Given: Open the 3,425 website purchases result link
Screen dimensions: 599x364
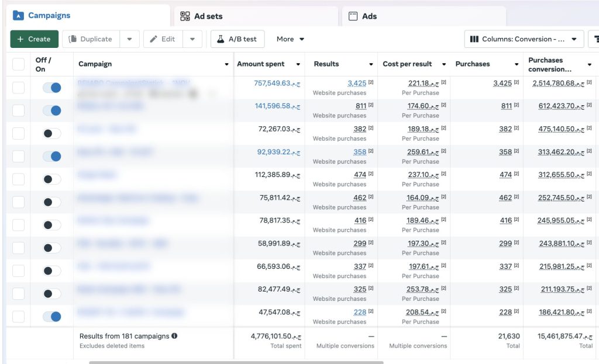Looking at the screenshot, I should (356, 84).
